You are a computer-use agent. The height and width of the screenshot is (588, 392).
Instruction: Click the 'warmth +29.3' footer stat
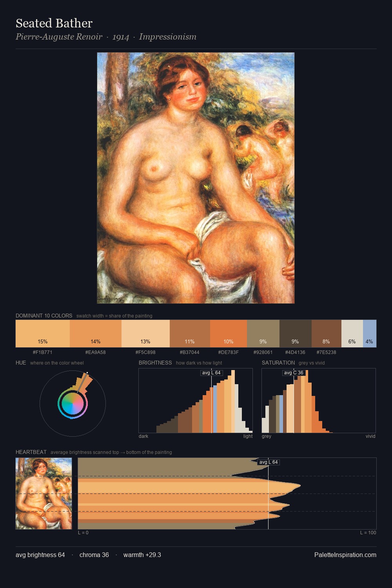pyautogui.click(x=142, y=555)
